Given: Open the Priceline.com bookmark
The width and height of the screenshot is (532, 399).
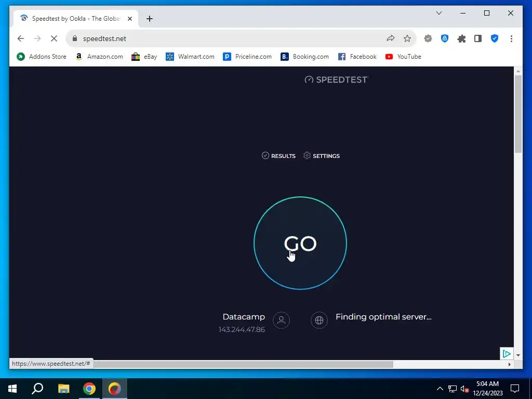Looking at the screenshot, I should 247,57.
